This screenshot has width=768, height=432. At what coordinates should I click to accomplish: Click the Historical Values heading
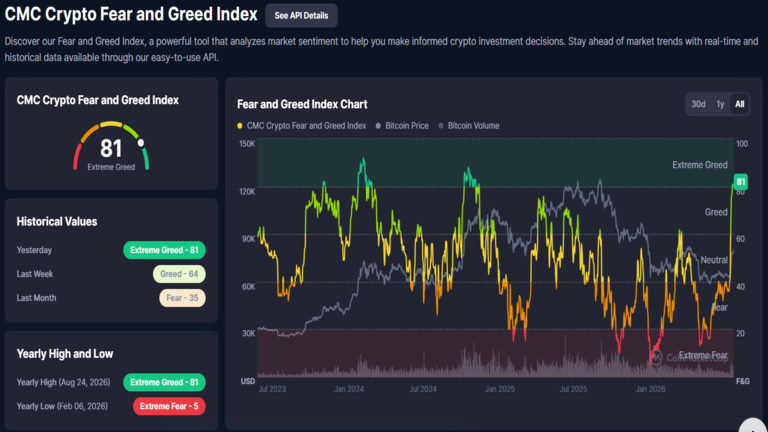point(57,221)
